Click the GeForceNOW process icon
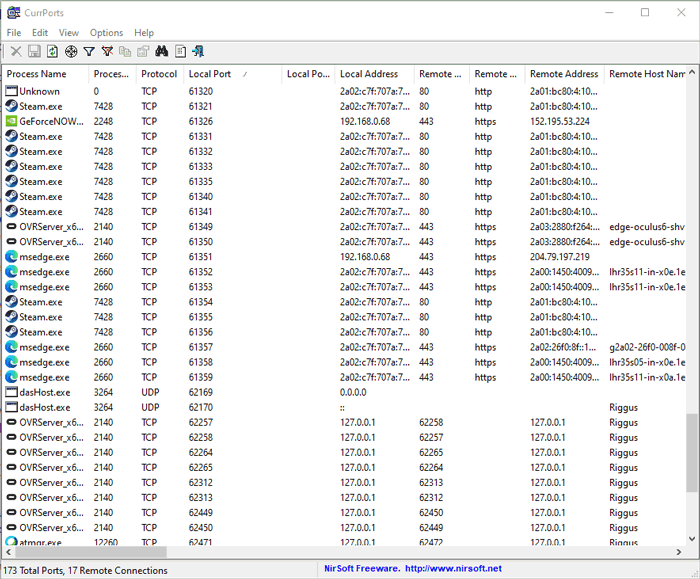700x579 pixels. click(x=11, y=121)
